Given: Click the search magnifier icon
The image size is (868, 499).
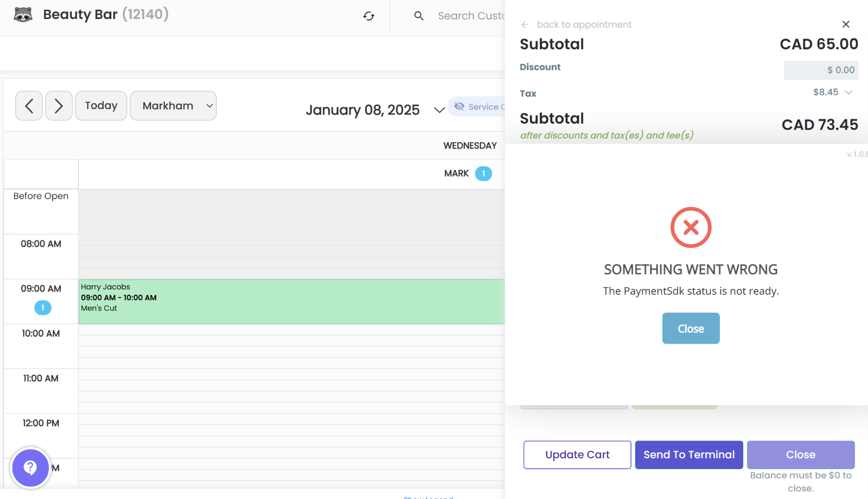Looking at the screenshot, I should 419,16.
